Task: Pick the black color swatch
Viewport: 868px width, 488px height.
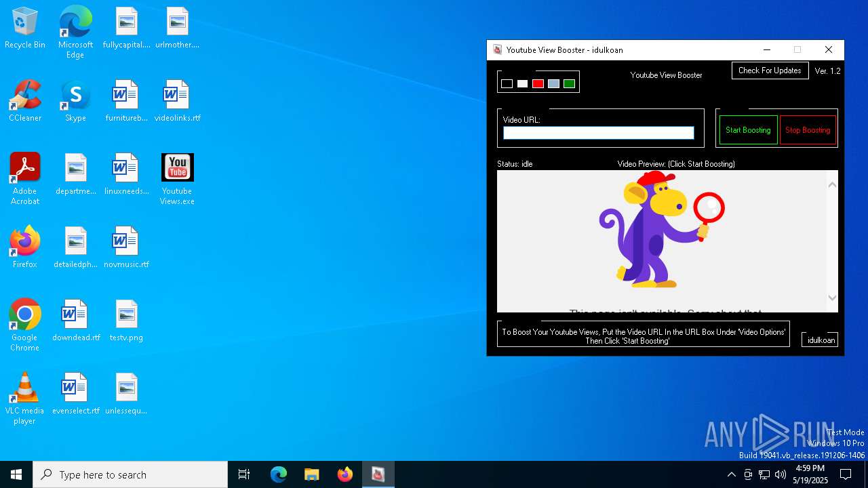Action: point(507,84)
